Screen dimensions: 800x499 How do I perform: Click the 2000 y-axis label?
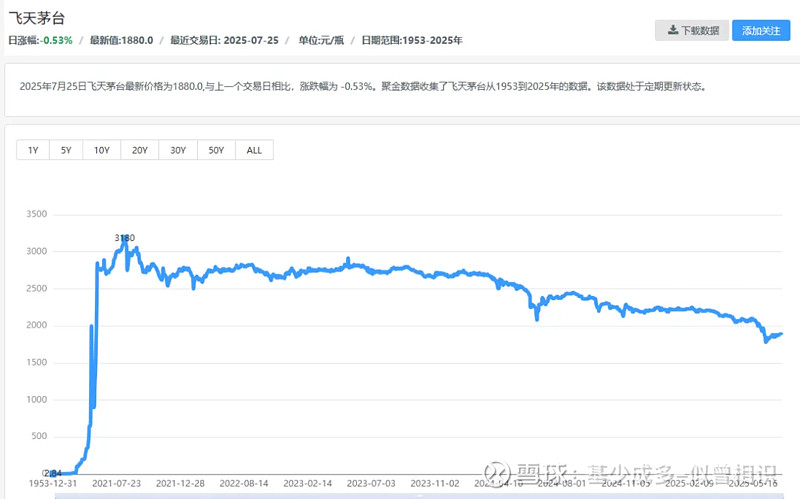(x=37, y=325)
